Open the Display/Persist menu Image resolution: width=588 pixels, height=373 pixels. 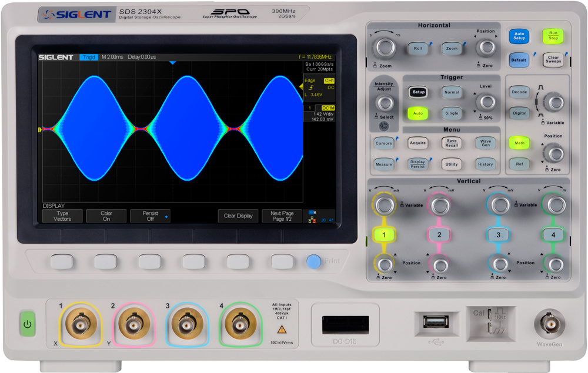point(417,164)
